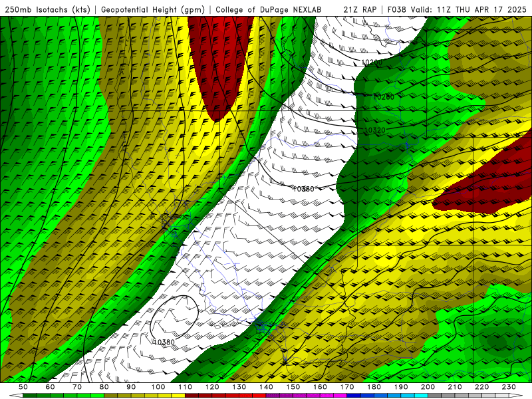The width and height of the screenshot is (532, 399).
Task: Click the 160 value on the color scale
Action: [x=320, y=387]
